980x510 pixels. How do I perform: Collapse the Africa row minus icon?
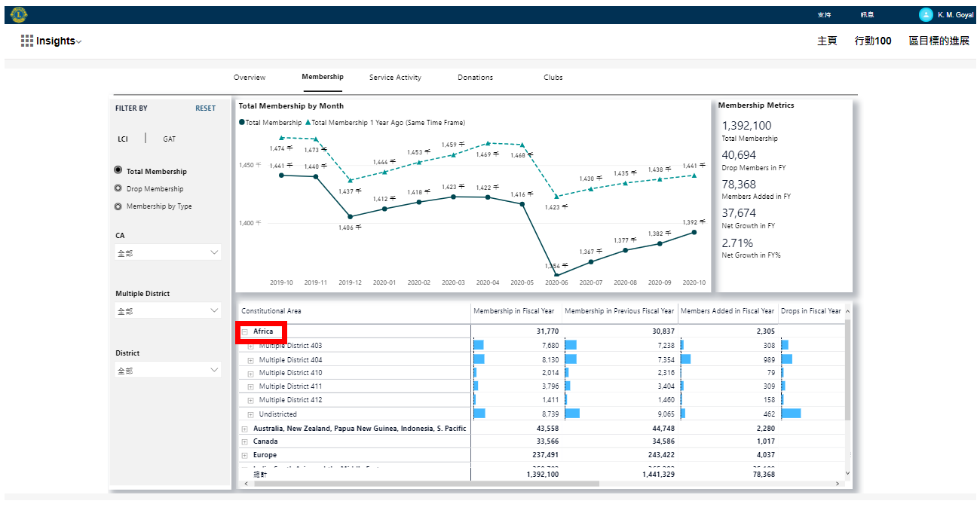pos(245,331)
